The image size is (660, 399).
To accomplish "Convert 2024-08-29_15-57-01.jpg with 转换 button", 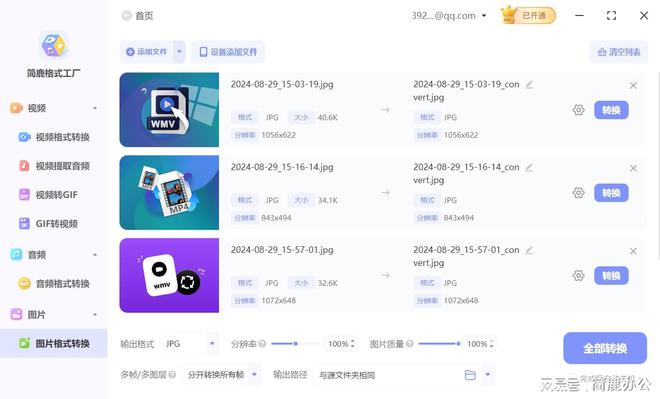I will (x=611, y=276).
